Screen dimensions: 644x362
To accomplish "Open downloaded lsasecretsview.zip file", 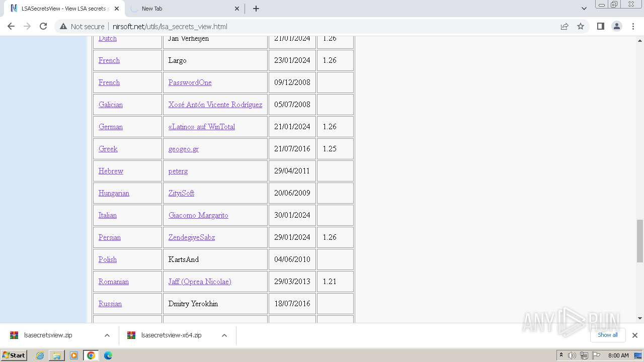I will pyautogui.click(x=48, y=335).
